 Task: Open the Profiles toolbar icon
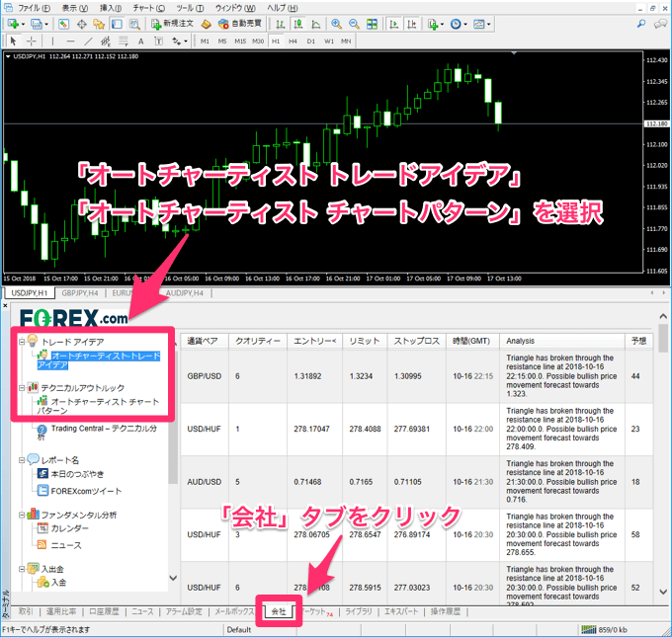[37, 24]
